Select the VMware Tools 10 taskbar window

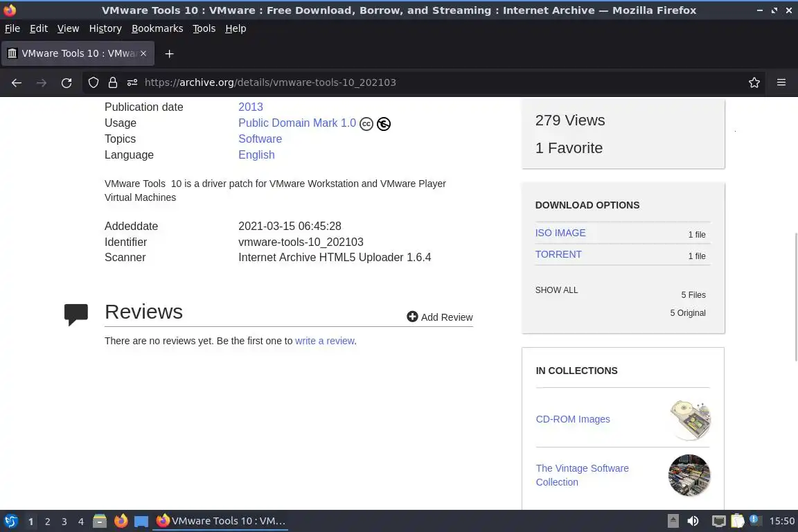click(220, 521)
